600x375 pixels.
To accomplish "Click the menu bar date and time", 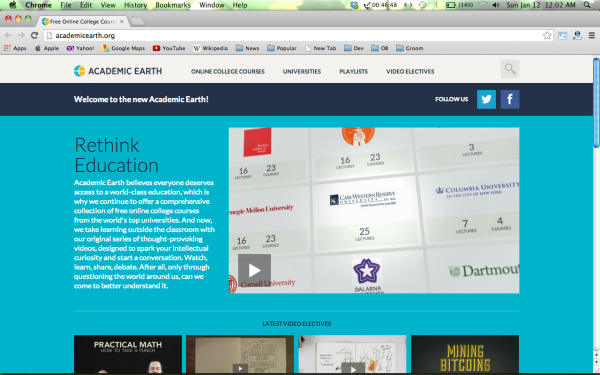I will 541,5.
